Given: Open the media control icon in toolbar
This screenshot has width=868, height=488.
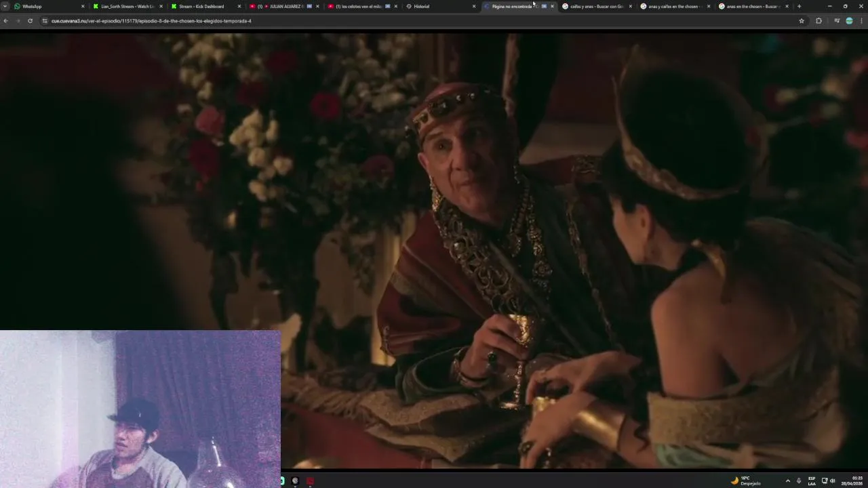Looking at the screenshot, I should [x=837, y=21].
